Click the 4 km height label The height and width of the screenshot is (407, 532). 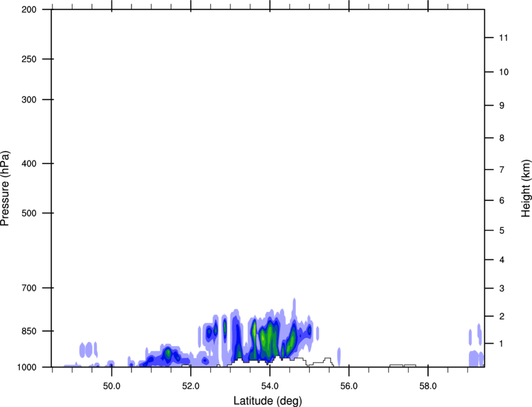[502, 260]
